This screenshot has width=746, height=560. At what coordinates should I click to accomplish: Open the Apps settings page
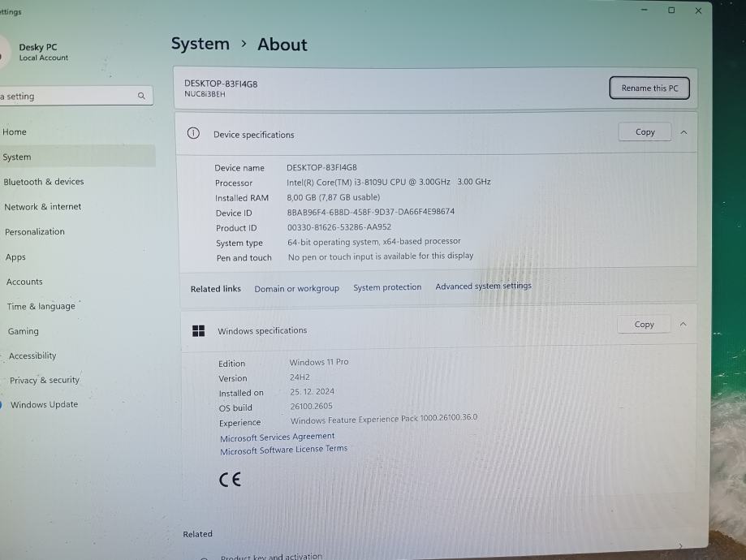pos(15,257)
